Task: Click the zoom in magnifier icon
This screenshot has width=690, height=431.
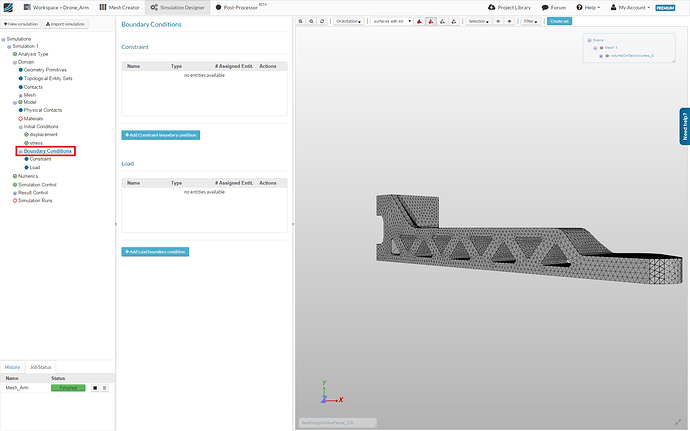Action: coord(301,20)
